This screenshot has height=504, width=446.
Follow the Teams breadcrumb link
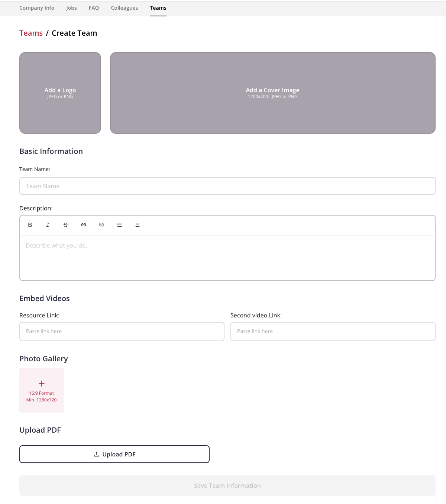click(x=31, y=33)
